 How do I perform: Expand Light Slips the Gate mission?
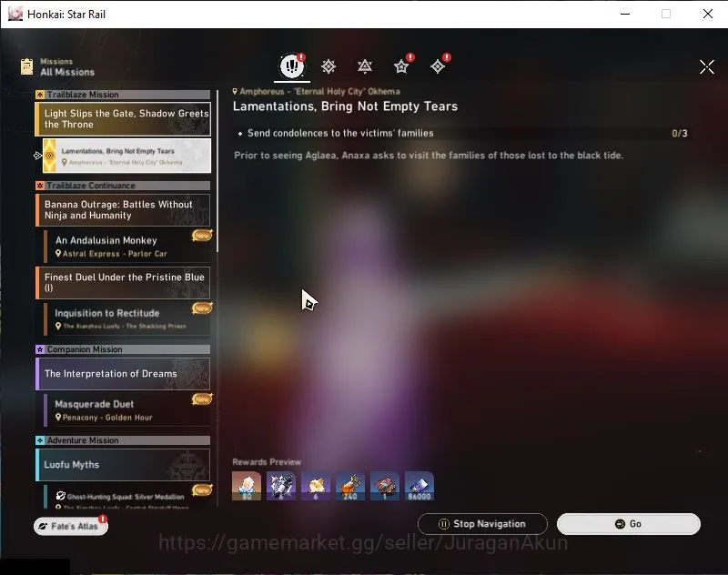coord(123,119)
